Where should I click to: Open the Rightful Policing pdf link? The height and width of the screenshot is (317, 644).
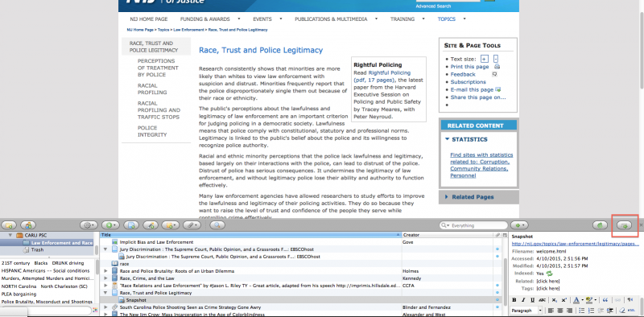pyautogui.click(x=382, y=76)
